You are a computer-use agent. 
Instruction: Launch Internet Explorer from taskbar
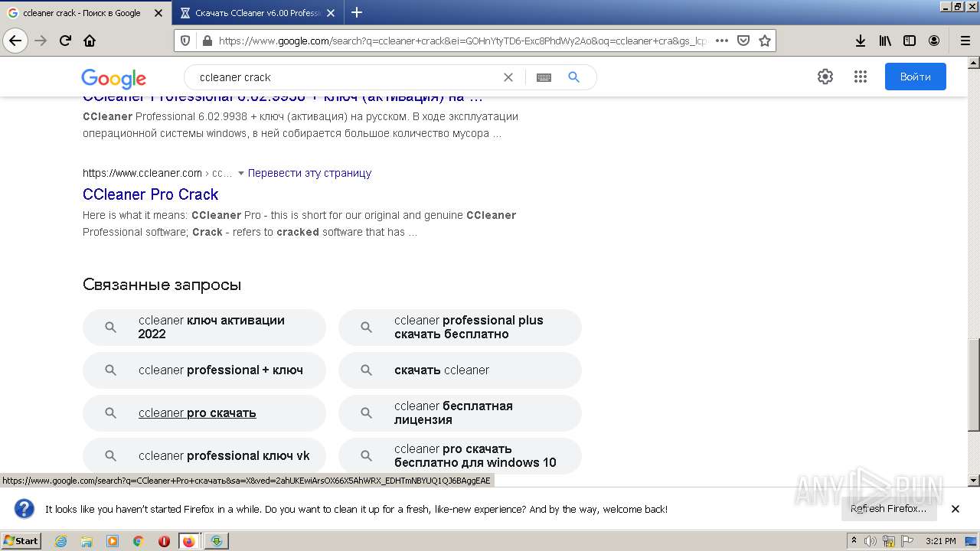(x=60, y=541)
